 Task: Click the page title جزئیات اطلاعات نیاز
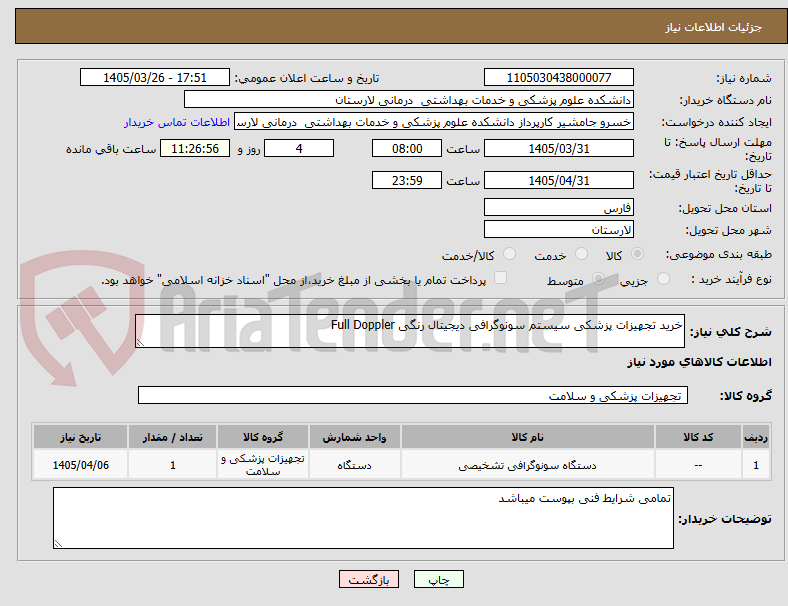point(714,27)
